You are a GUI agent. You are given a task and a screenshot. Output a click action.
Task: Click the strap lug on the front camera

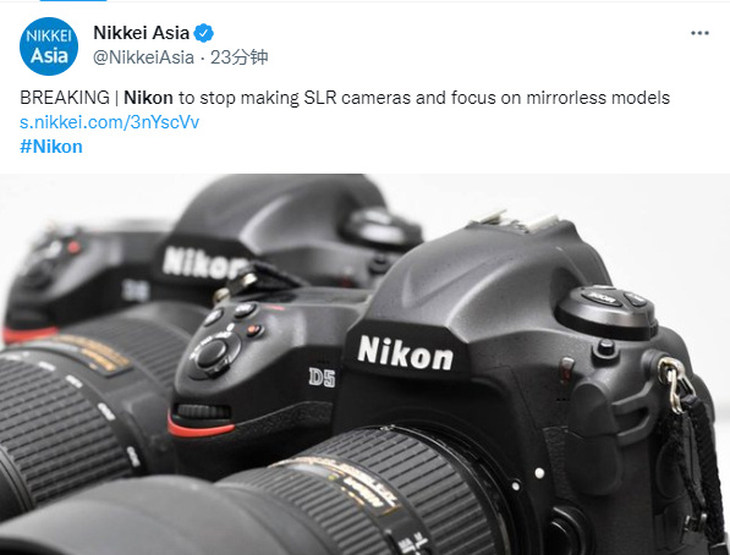coord(673,379)
